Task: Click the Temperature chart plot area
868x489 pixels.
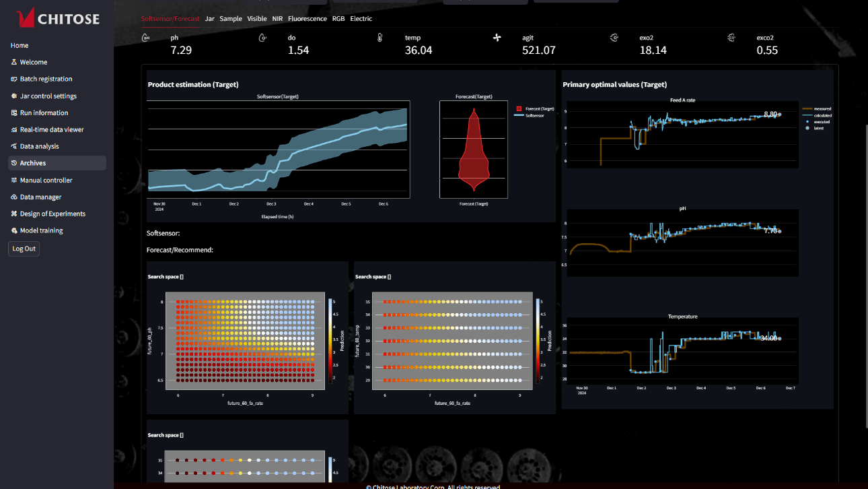Action: click(682, 351)
